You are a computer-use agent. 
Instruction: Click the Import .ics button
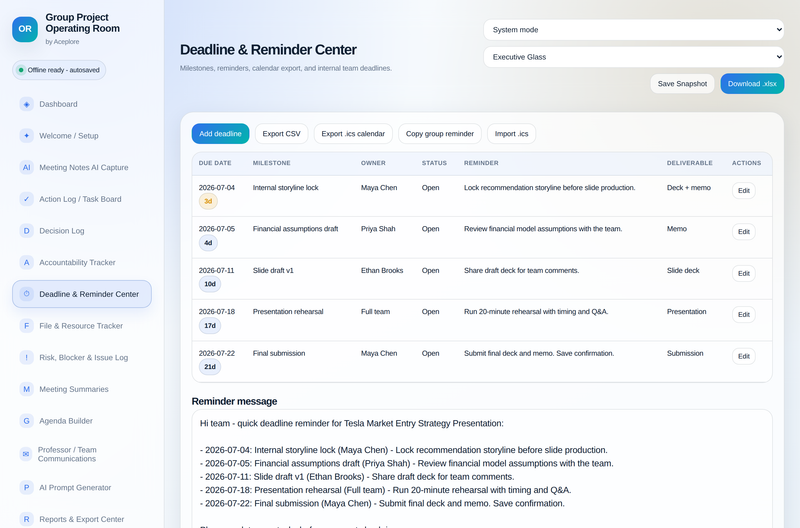pyautogui.click(x=511, y=134)
